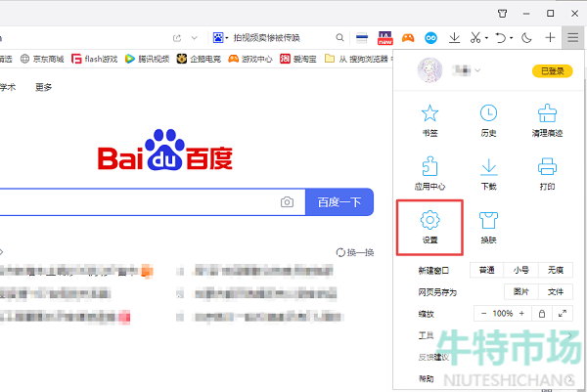The width and height of the screenshot is (587, 392).
Task: Click the 百度一下 search button
Action: [339, 202]
